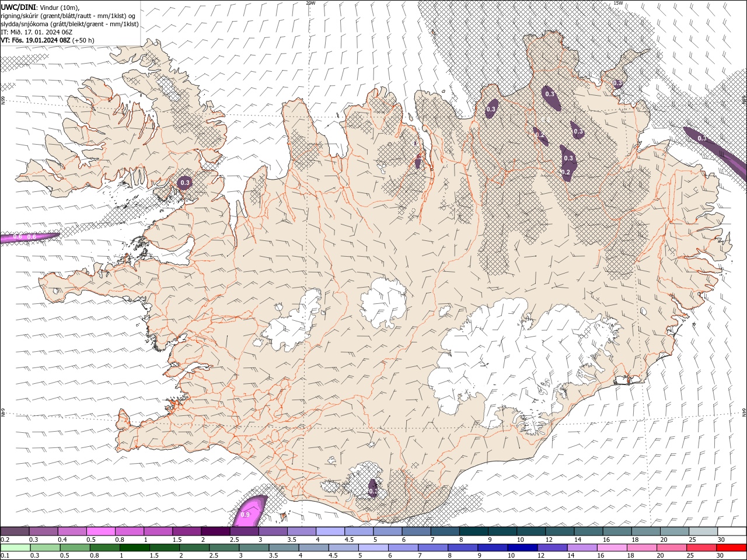
Task: Click the '20W' longitude label at top
Action: point(310,3)
